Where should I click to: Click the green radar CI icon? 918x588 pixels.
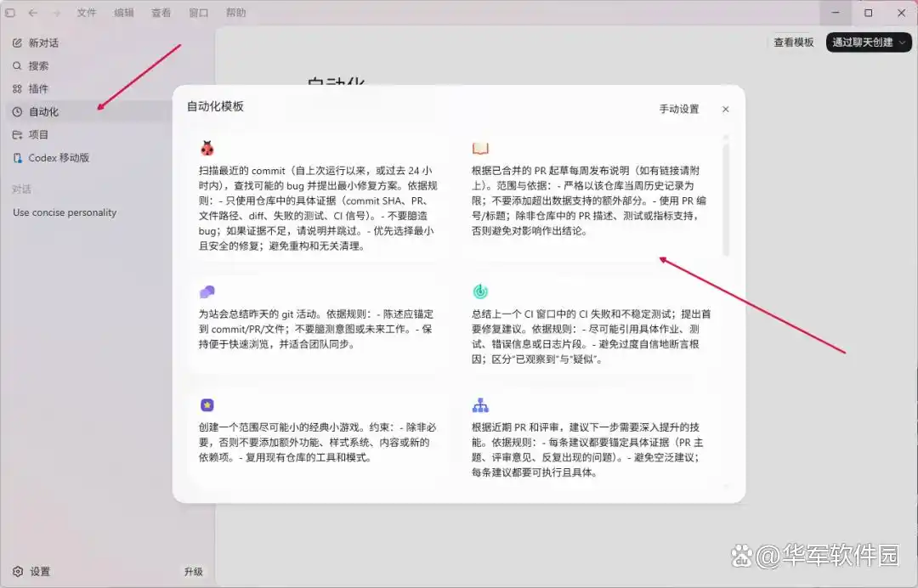point(480,291)
